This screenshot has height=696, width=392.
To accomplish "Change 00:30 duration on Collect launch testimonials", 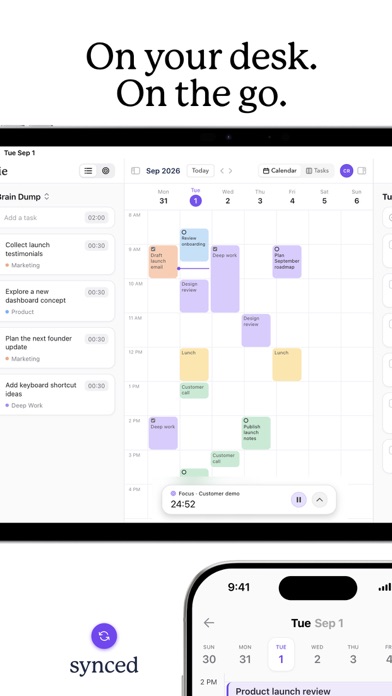I will click(96, 245).
